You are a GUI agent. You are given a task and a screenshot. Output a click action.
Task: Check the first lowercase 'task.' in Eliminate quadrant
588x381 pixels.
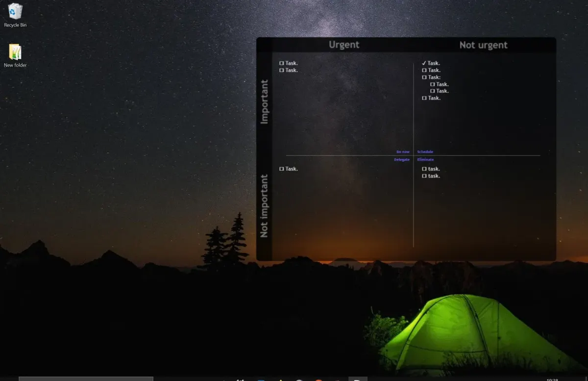(x=424, y=169)
